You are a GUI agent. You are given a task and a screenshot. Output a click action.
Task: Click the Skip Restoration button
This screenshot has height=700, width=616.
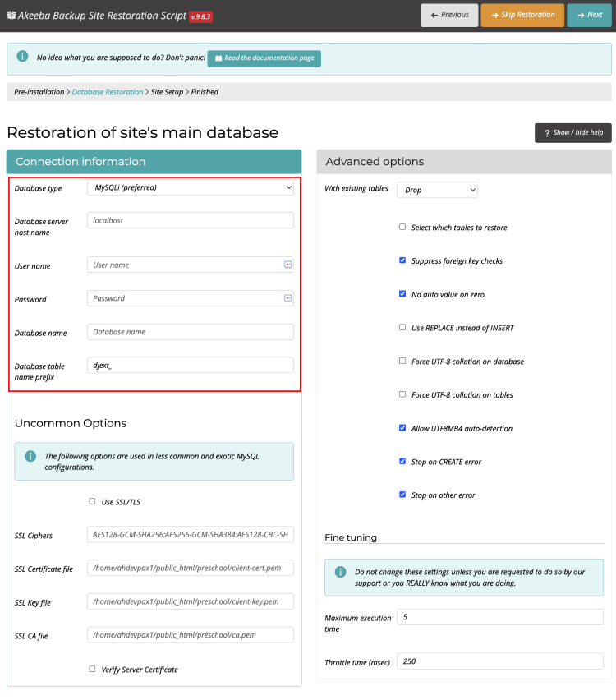[x=522, y=15]
